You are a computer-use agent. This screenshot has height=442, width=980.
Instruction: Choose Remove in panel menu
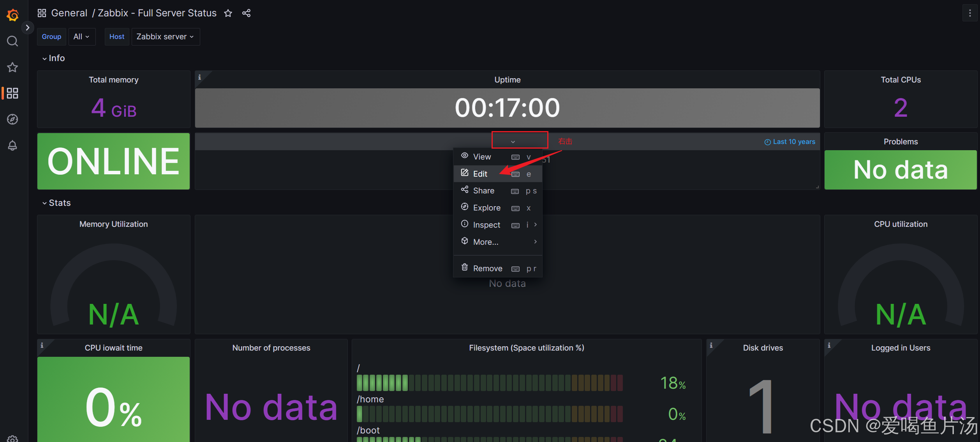pos(498,268)
